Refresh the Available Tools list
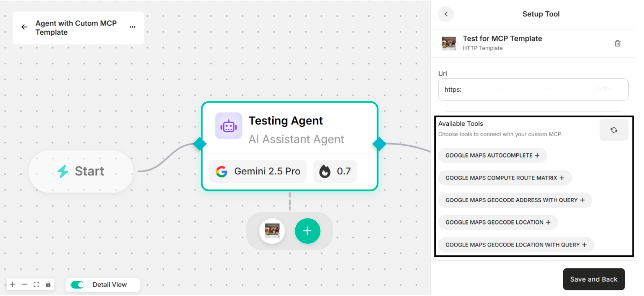Screen dimensions: 644x296 coord(614,130)
